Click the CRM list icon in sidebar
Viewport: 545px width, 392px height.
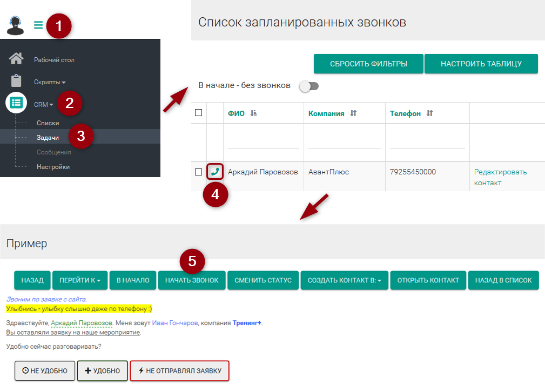(16, 103)
